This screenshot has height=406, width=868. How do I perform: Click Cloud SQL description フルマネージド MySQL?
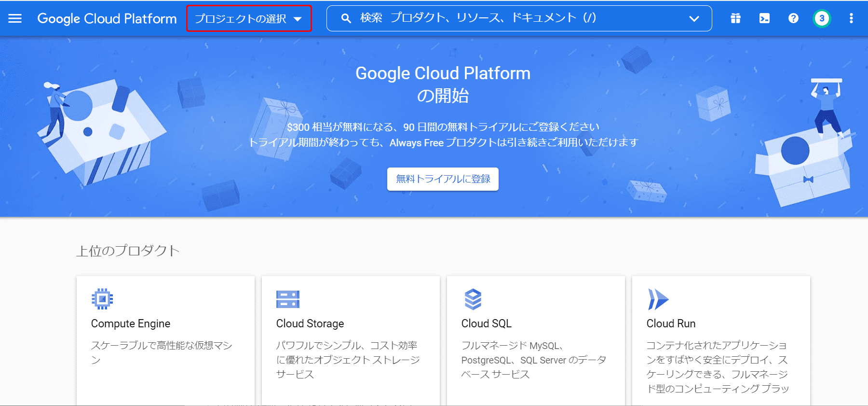[x=533, y=360]
